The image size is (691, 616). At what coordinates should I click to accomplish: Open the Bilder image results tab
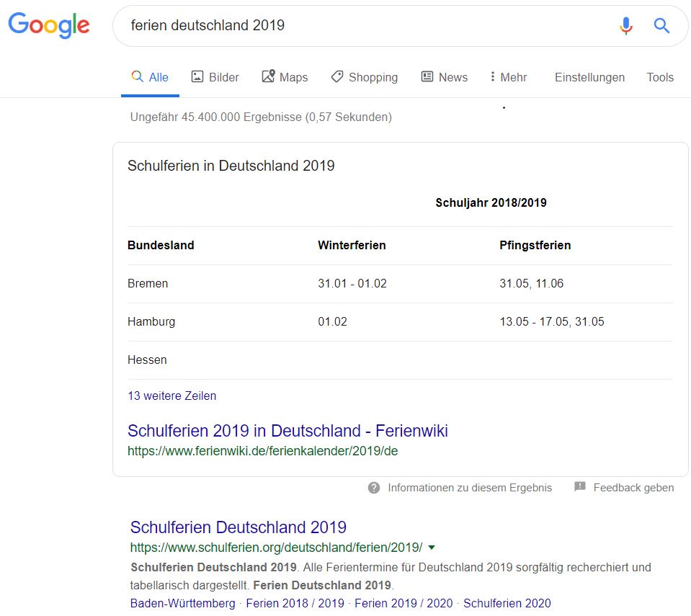coord(215,77)
